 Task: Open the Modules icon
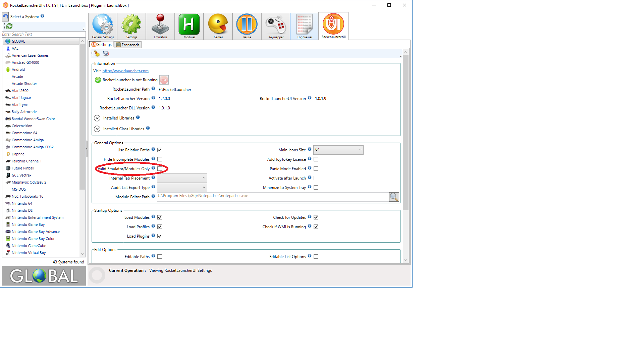click(x=189, y=26)
